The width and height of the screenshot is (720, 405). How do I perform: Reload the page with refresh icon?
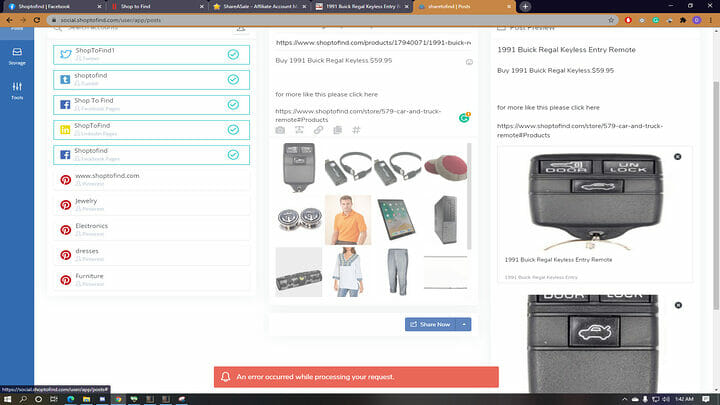(x=37, y=20)
